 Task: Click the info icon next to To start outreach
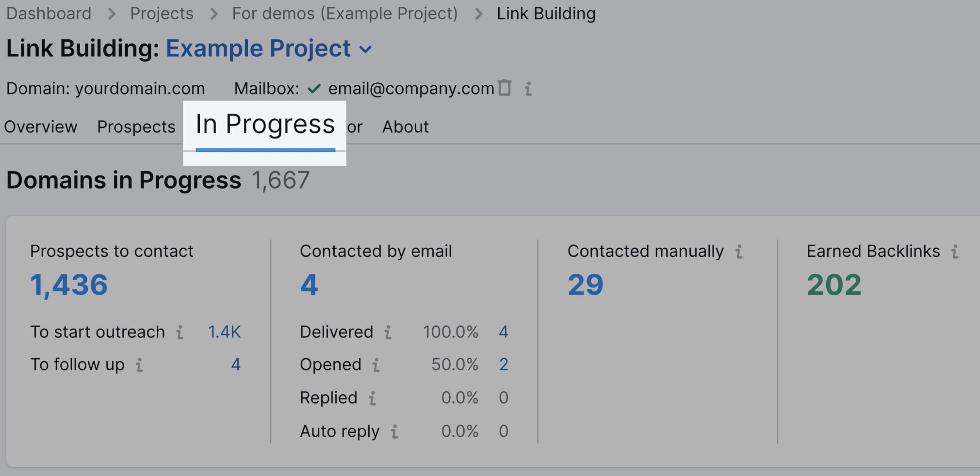pos(180,332)
